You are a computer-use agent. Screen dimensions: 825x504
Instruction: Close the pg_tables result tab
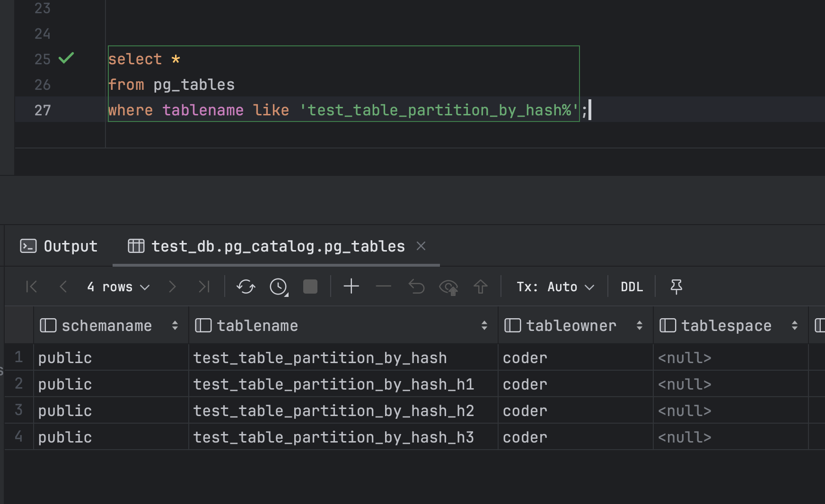click(x=421, y=246)
